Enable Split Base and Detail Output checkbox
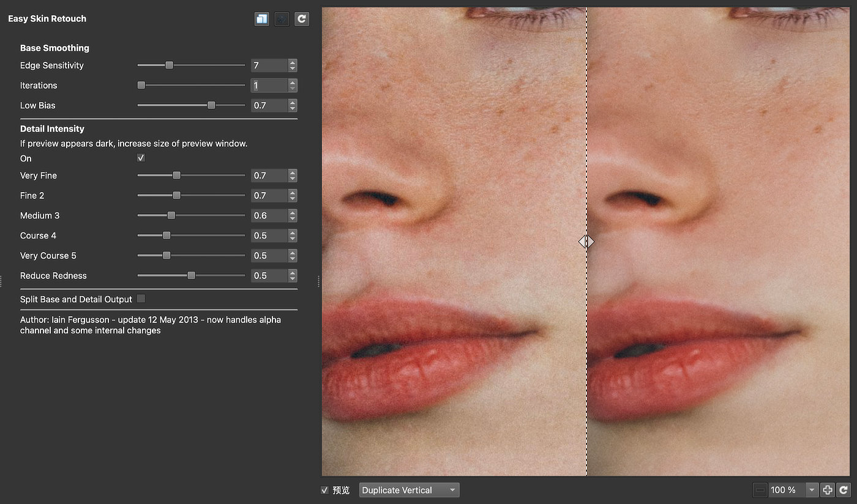Image resolution: width=857 pixels, height=504 pixels. 141,298
